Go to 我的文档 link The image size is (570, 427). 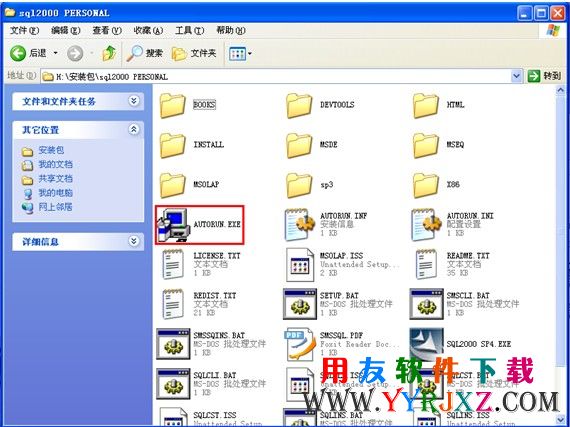click(x=47, y=165)
